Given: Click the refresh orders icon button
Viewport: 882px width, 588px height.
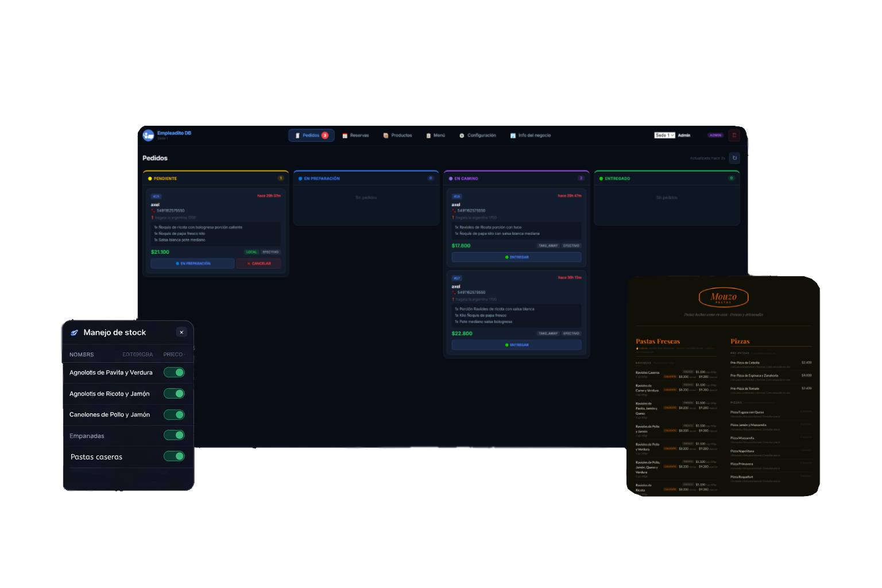Looking at the screenshot, I should tap(734, 158).
